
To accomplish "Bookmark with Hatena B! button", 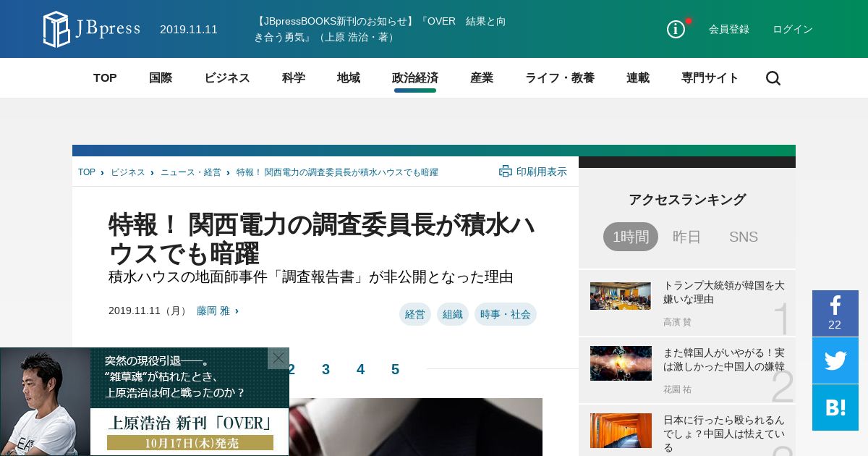I will [835, 408].
